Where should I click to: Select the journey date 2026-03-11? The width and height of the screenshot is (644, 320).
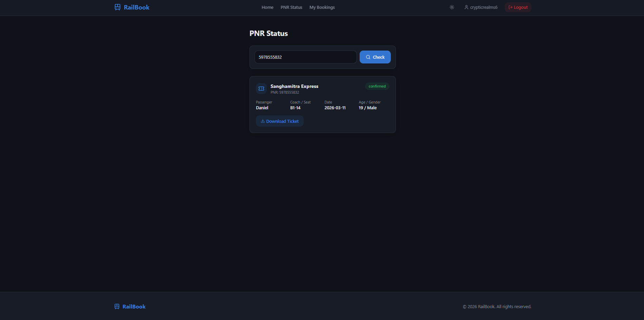tap(335, 108)
